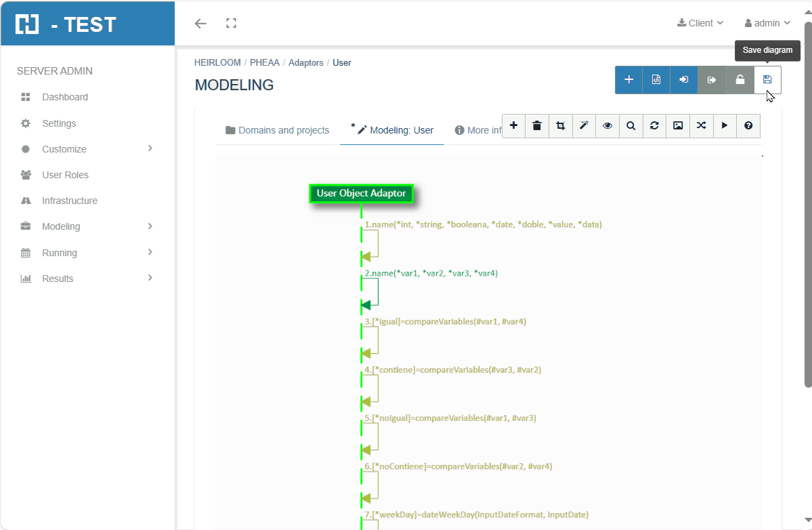The height and width of the screenshot is (530, 812).
Task: Toggle the eye visibility icon
Action: coord(607,125)
